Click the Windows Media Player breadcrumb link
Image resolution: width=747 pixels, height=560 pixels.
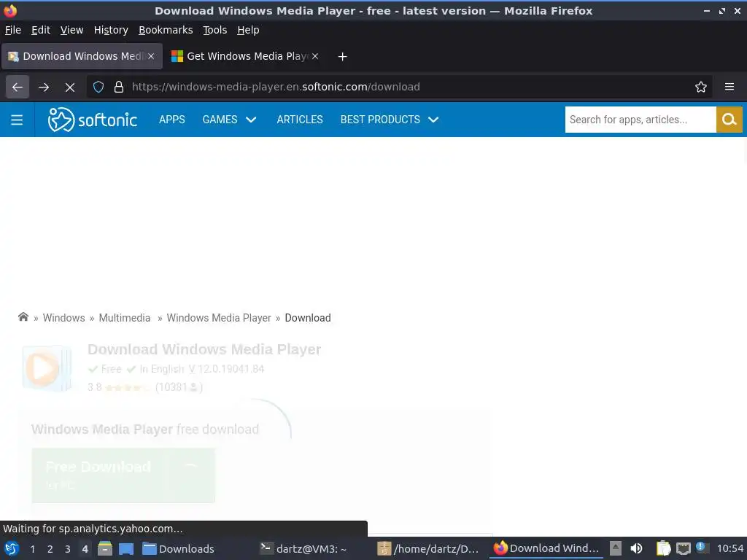[x=219, y=318]
